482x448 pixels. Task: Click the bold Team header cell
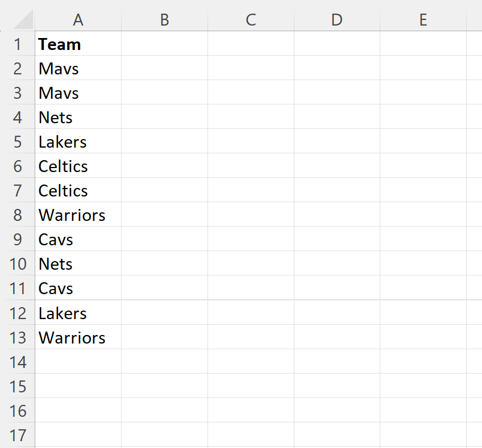pos(78,44)
